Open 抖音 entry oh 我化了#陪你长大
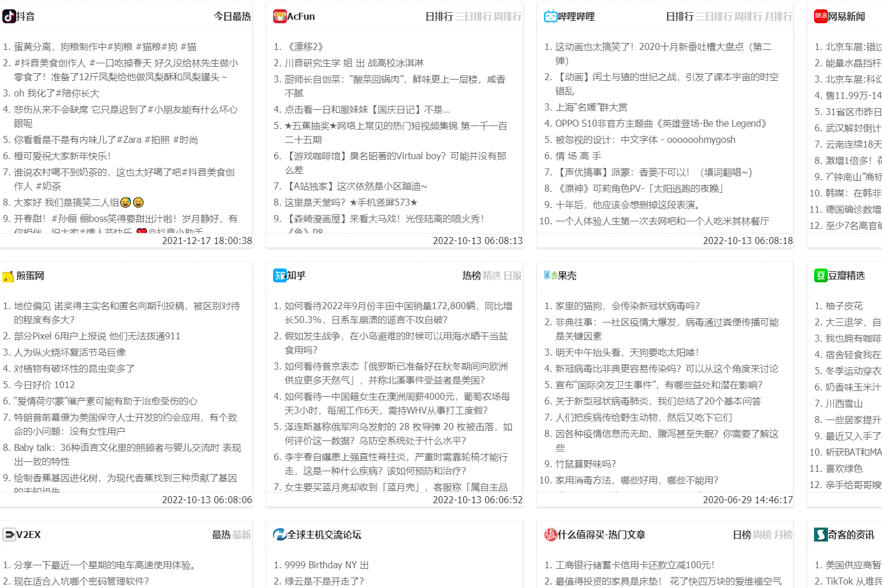 (x=56, y=93)
